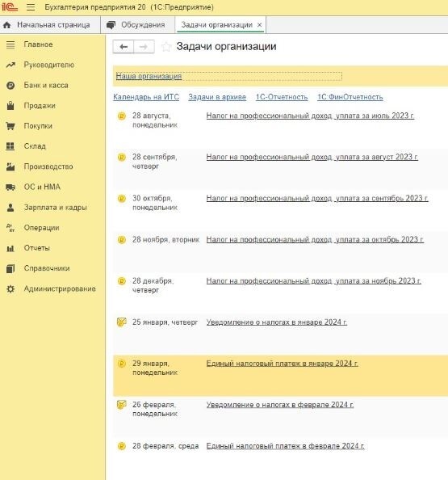
Task: Click the ОС и НМА truck icon
Action: 10,187
